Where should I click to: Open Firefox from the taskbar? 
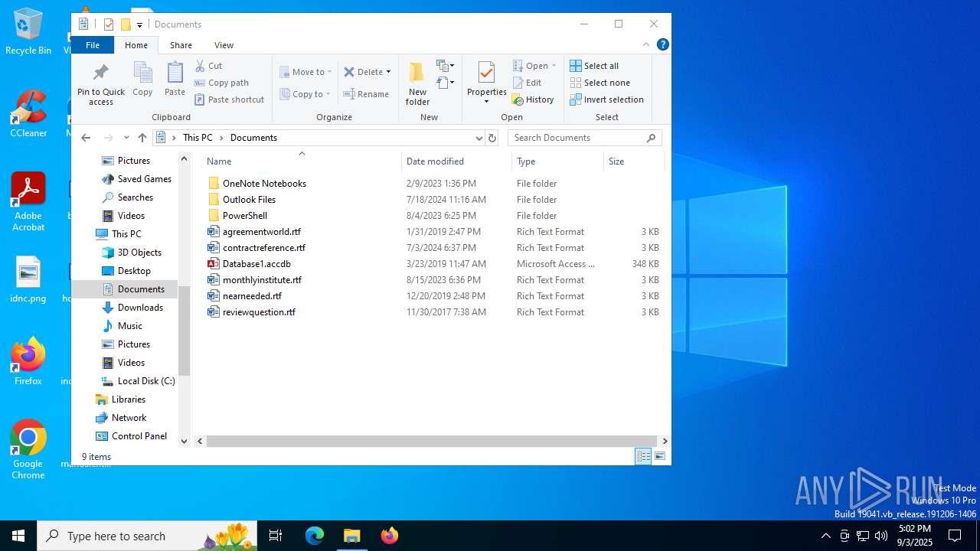coord(390,536)
